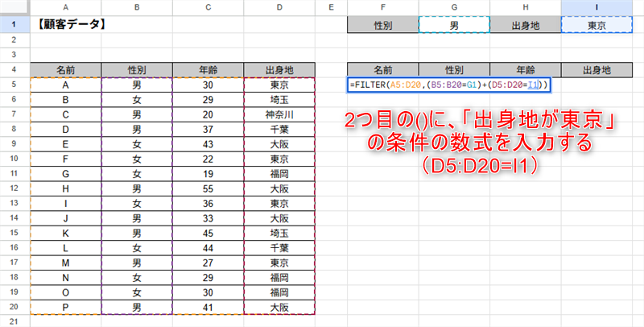The height and width of the screenshot is (327, 644).
Task: Select cell D9 containing 大阪
Action: pyautogui.click(x=279, y=143)
